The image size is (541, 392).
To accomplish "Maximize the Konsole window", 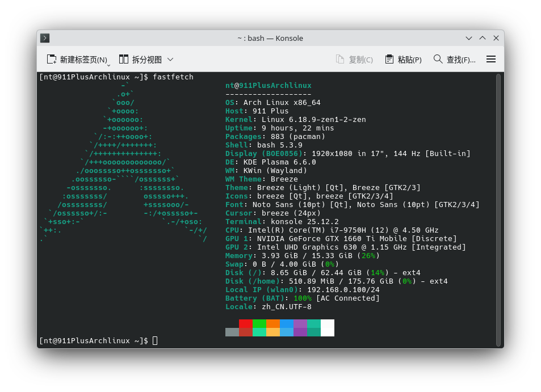I will (483, 38).
